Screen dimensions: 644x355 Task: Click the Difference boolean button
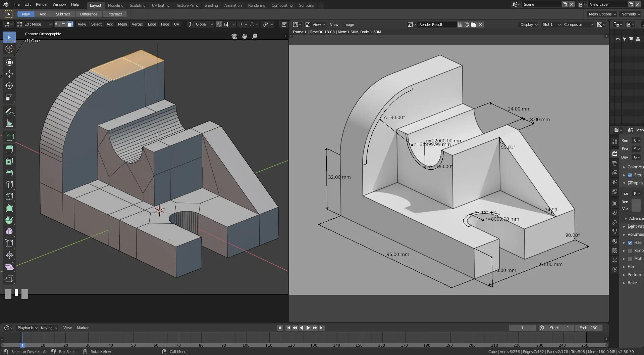tap(89, 14)
